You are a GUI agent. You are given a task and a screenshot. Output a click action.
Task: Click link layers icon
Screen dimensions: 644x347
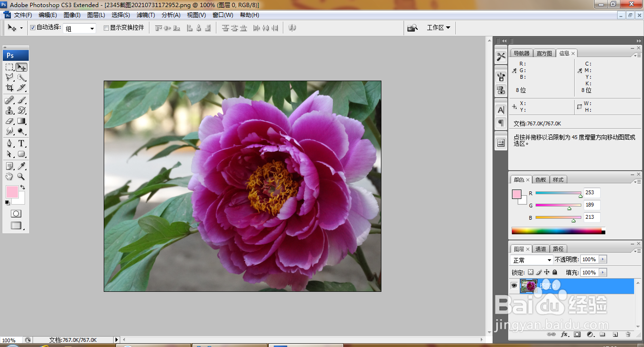tap(551, 334)
